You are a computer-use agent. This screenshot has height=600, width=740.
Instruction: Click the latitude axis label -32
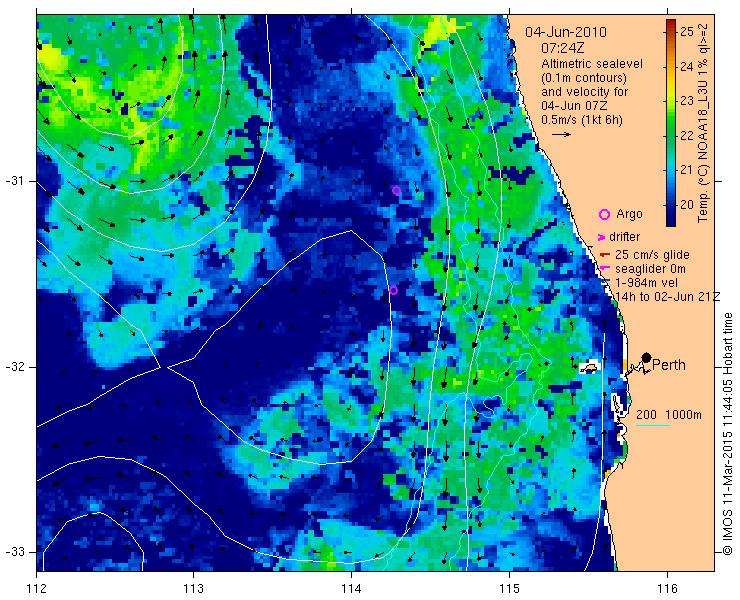14,367
